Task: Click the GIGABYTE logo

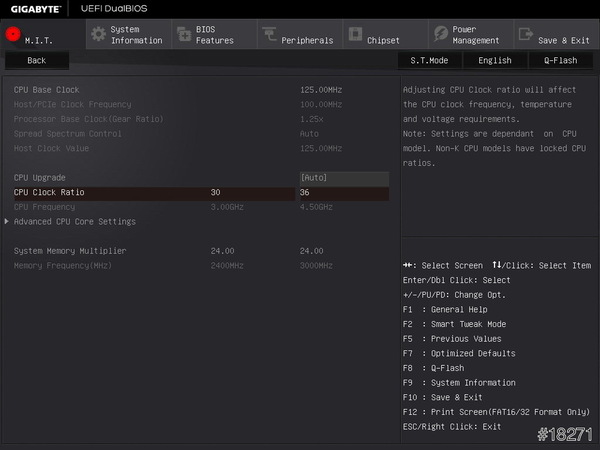Action: [x=34, y=8]
